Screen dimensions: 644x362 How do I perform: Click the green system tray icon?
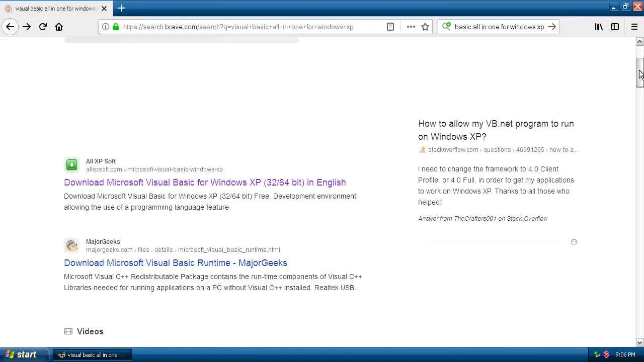click(x=597, y=355)
